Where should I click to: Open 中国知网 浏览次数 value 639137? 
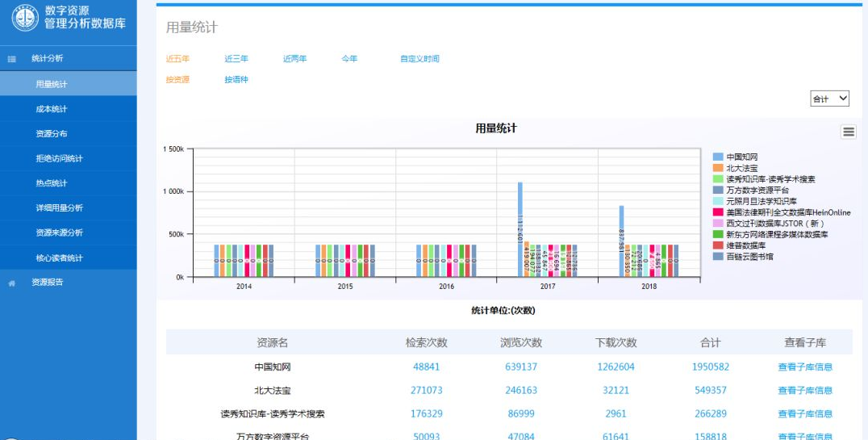(x=521, y=367)
